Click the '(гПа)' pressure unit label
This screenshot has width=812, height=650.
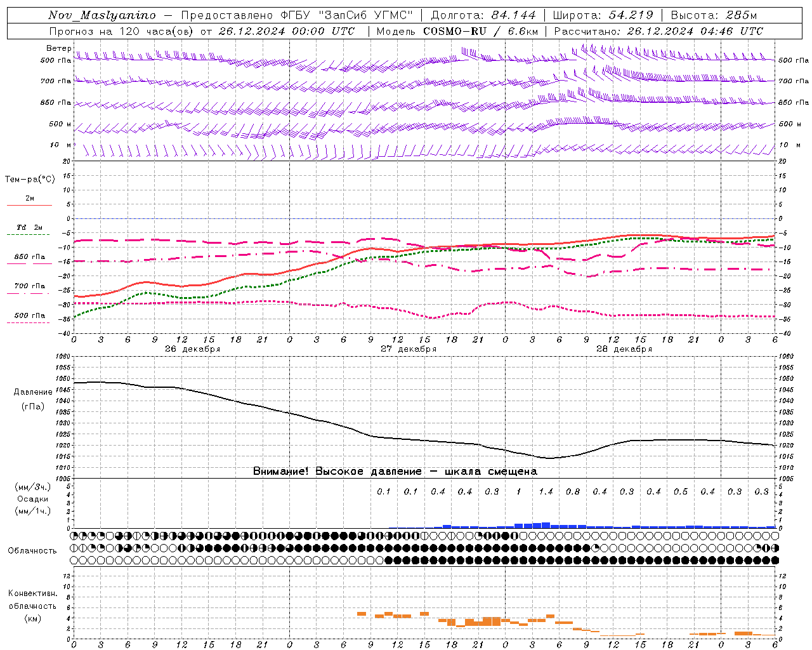33,407
